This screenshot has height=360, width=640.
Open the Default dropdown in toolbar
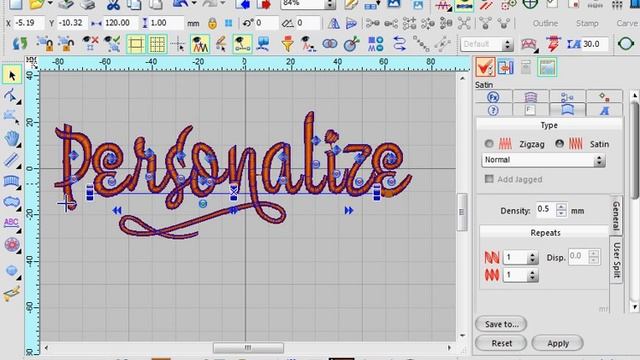[x=487, y=44]
